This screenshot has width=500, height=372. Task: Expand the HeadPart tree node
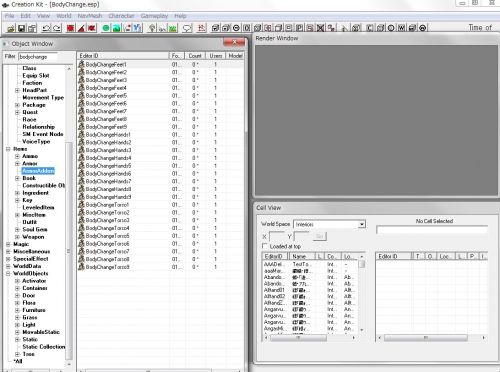coord(17,90)
